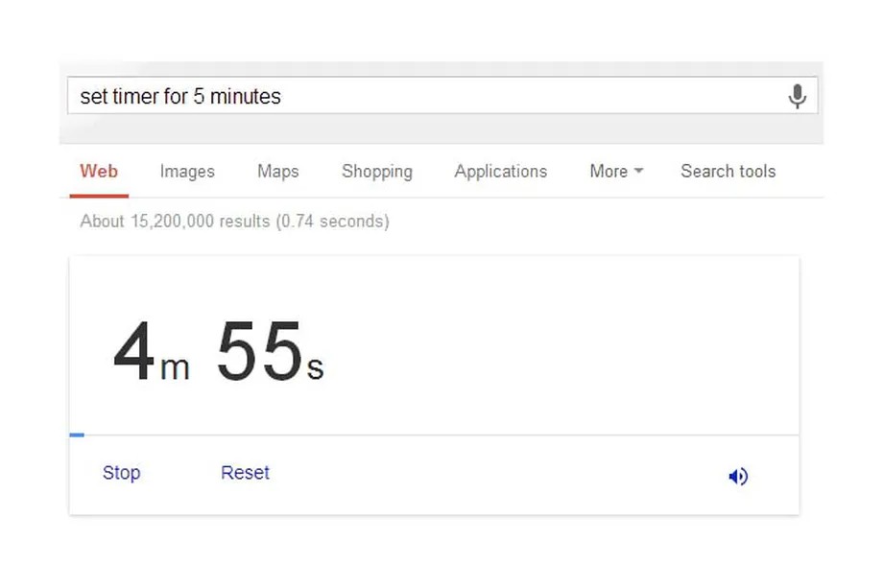This screenshot has height=588, width=883.
Task: Switch to the Images tab
Action: click(187, 172)
